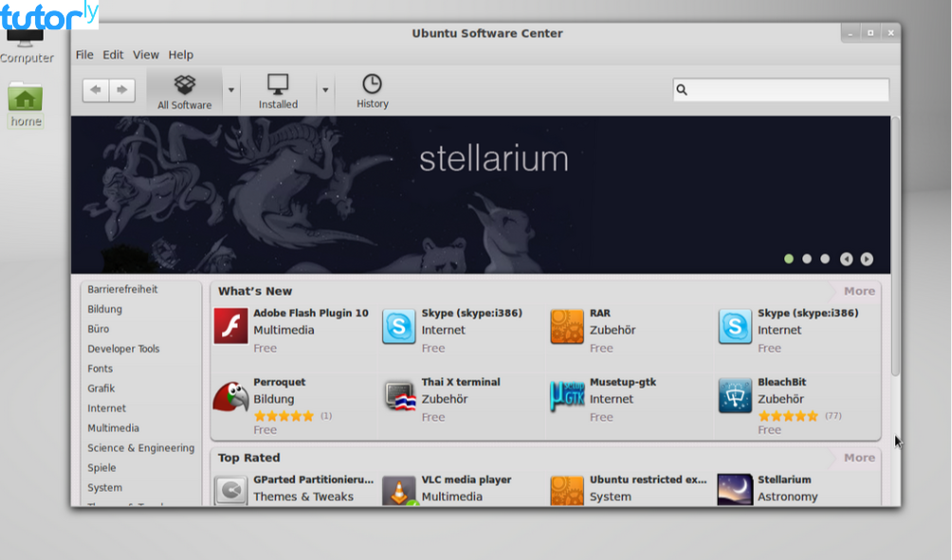Go forward with the right arrow button
Viewport: 952px width, 560px height.
click(x=122, y=90)
